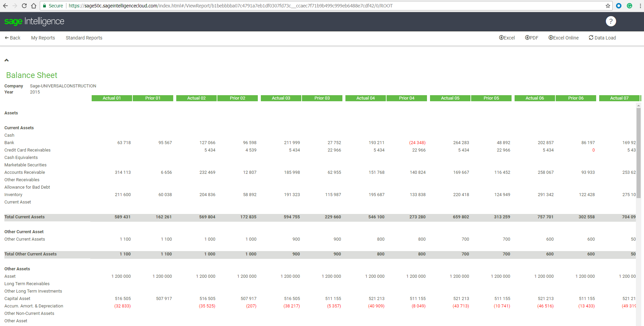This screenshot has height=326, width=644.
Task: Click the negative Prior 04 Bank value (24 348)
Action: coord(417,143)
